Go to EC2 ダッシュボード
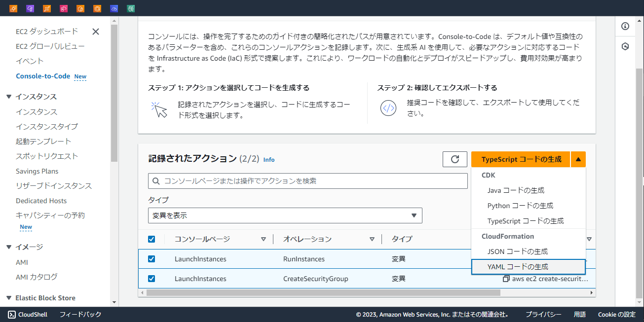The image size is (644, 322). (x=47, y=31)
